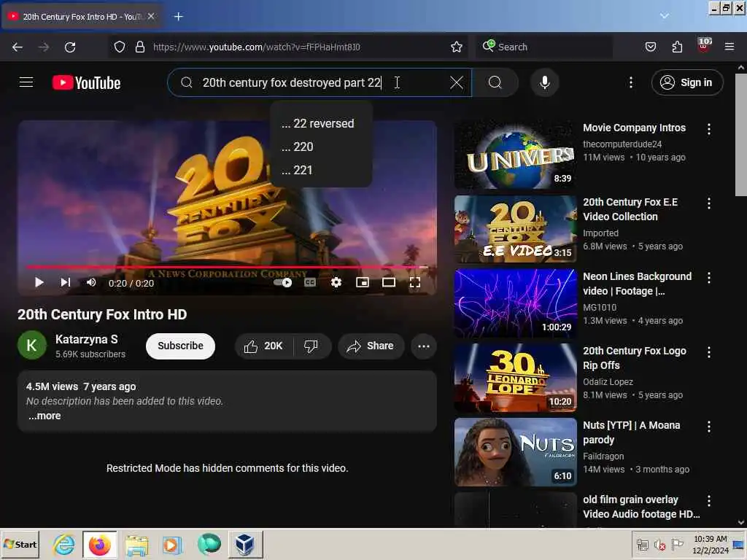Open options for old film grain overlay
The image size is (747, 560).
(708, 500)
